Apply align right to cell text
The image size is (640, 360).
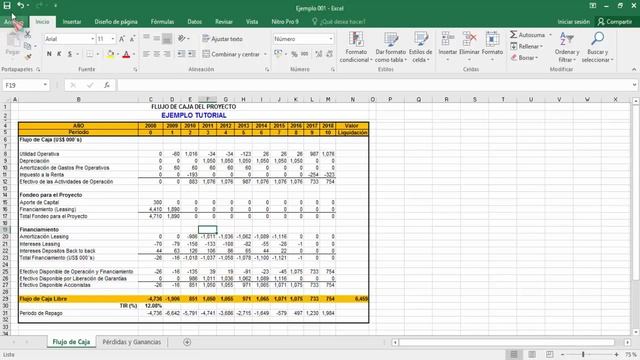pos(167,54)
